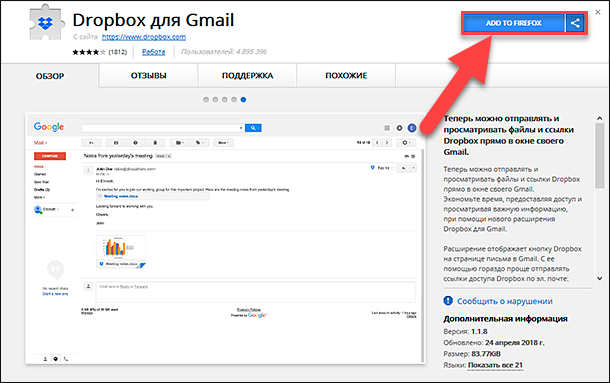Click the version number 1.1.8

[479, 332]
